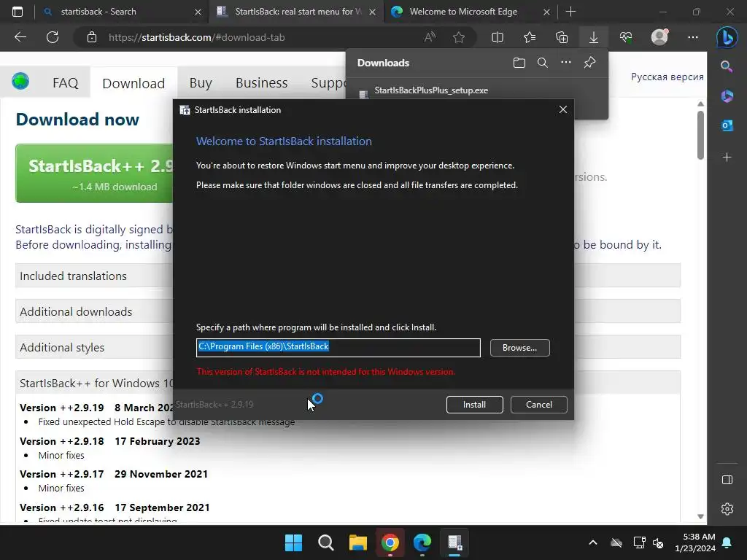This screenshot has height=560, width=747.
Task: Open the FAQ page tab
Action: 65,83
